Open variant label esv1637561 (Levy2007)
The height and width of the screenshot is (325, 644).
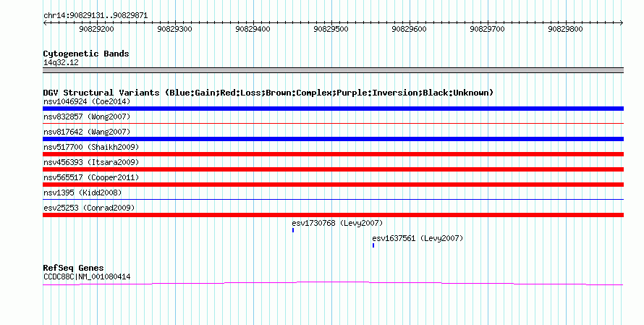[x=418, y=238]
